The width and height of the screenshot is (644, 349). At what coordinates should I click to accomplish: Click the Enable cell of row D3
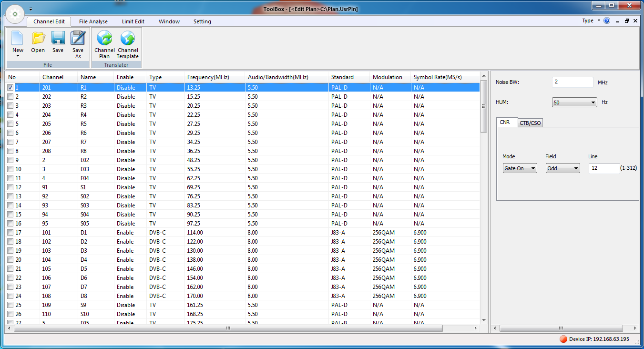pyautogui.click(x=130, y=251)
